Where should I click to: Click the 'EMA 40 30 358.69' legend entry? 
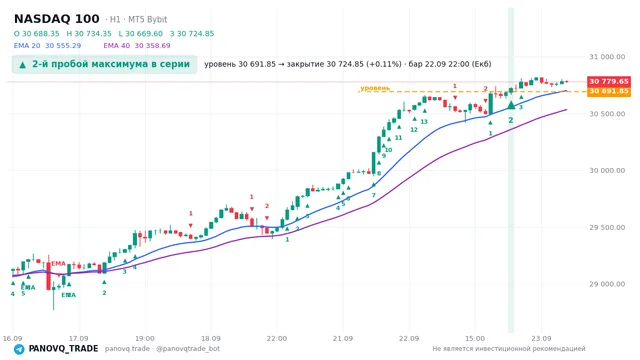[137, 46]
